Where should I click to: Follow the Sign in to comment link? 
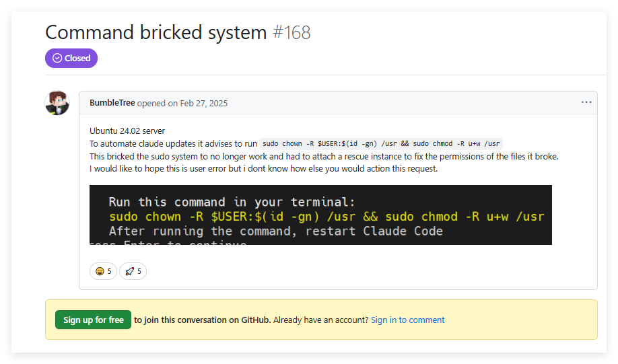coord(407,320)
